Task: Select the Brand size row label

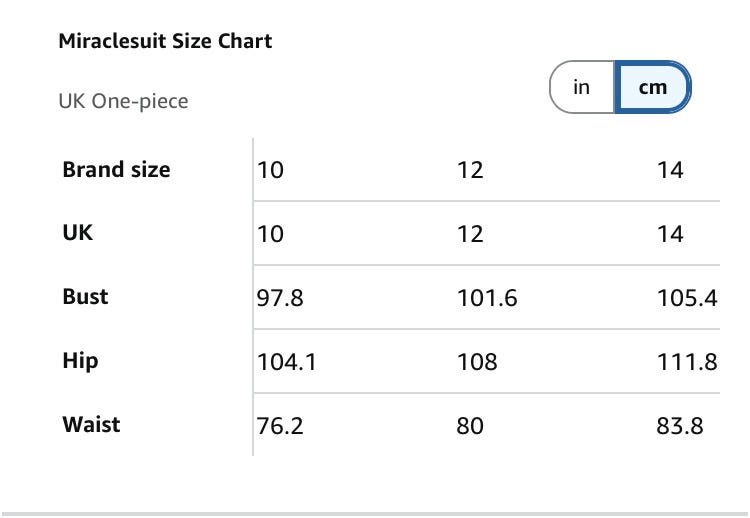Action: tap(116, 169)
